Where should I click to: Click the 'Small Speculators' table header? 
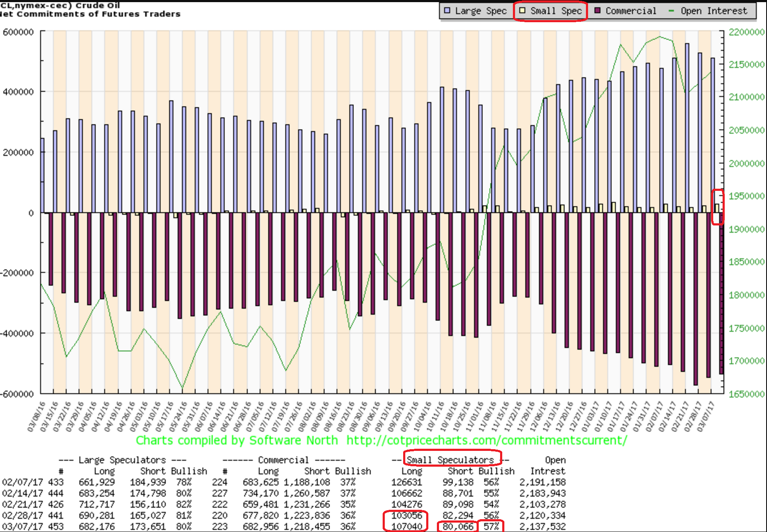click(x=450, y=460)
